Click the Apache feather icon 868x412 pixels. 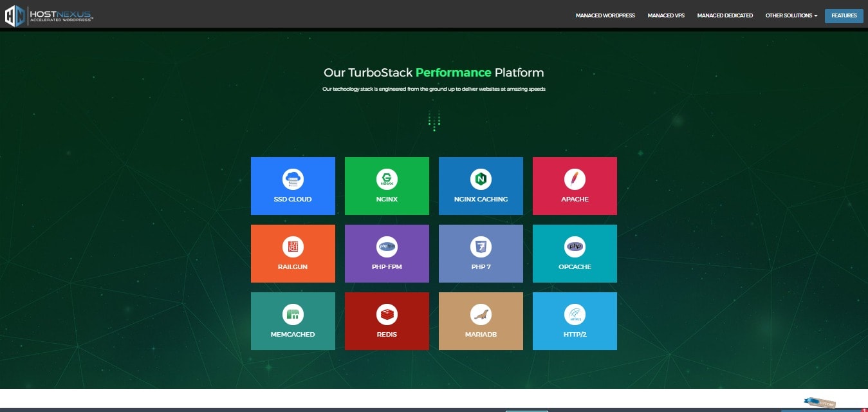[x=575, y=178]
